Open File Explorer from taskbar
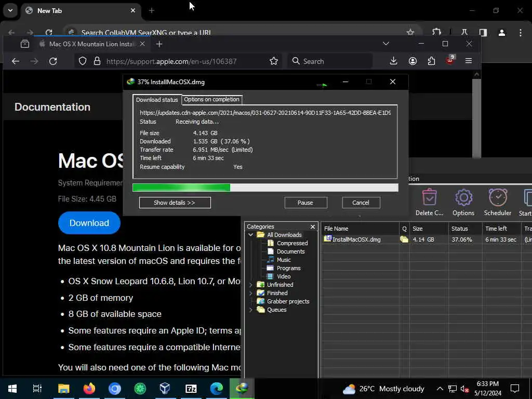 (x=63, y=389)
